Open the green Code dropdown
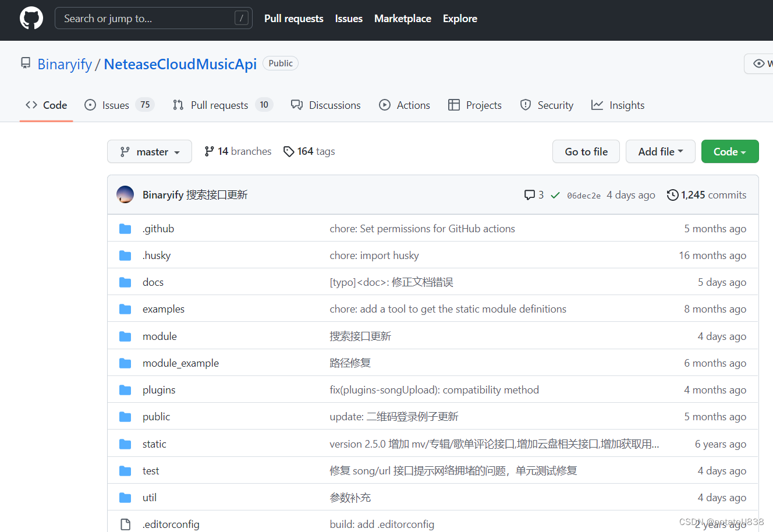 click(730, 151)
